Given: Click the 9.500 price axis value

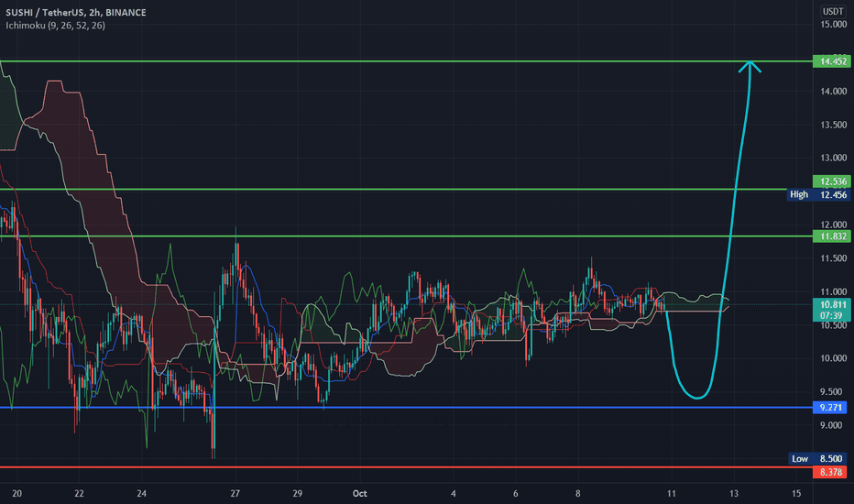Looking at the screenshot, I should 833,392.
